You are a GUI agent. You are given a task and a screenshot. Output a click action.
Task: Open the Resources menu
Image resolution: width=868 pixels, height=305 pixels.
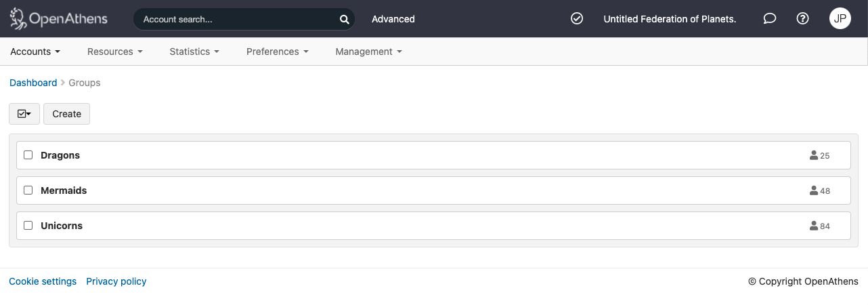(x=115, y=52)
